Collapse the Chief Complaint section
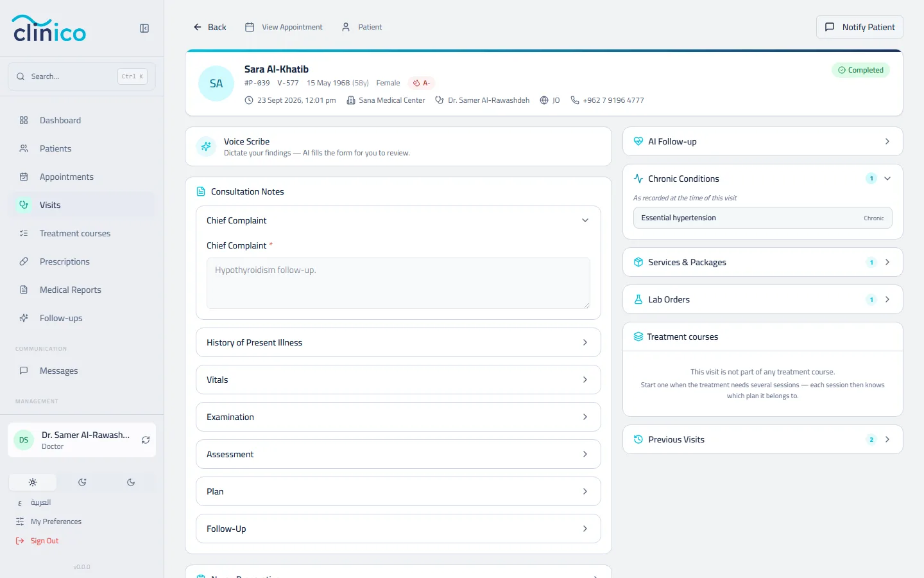The width and height of the screenshot is (924, 578). (x=398, y=220)
